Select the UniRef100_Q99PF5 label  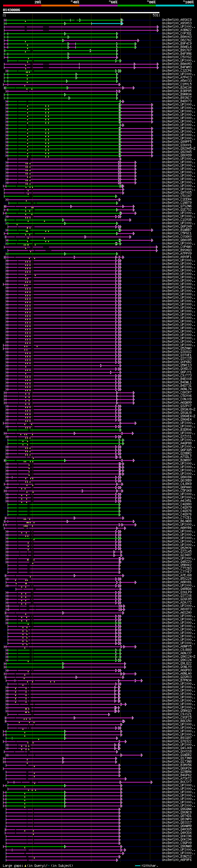(176, 142)
